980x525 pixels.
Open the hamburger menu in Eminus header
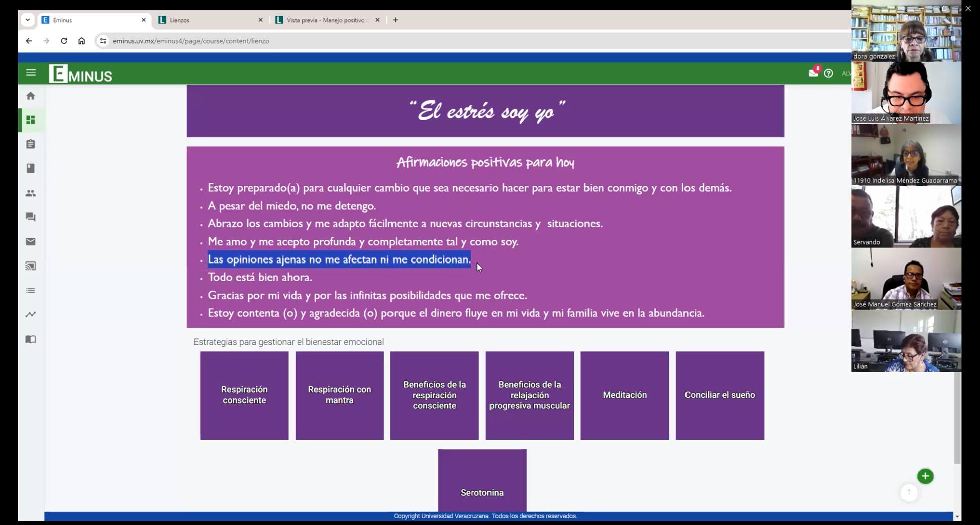[x=31, y=73]
